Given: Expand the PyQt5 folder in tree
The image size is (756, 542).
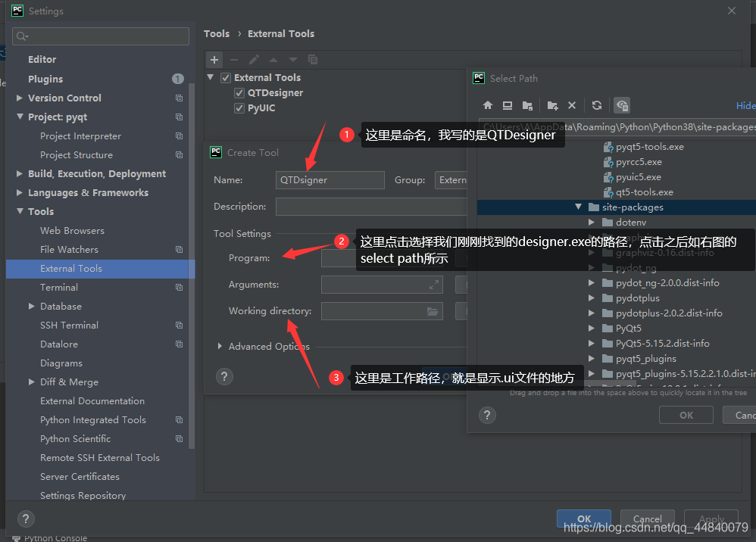Looking at the screenshot, I should coord(592,329).
